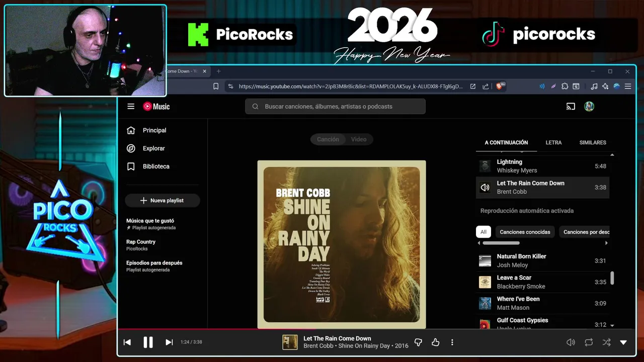Click the YouTube Music logo

(x=156, y=107)
